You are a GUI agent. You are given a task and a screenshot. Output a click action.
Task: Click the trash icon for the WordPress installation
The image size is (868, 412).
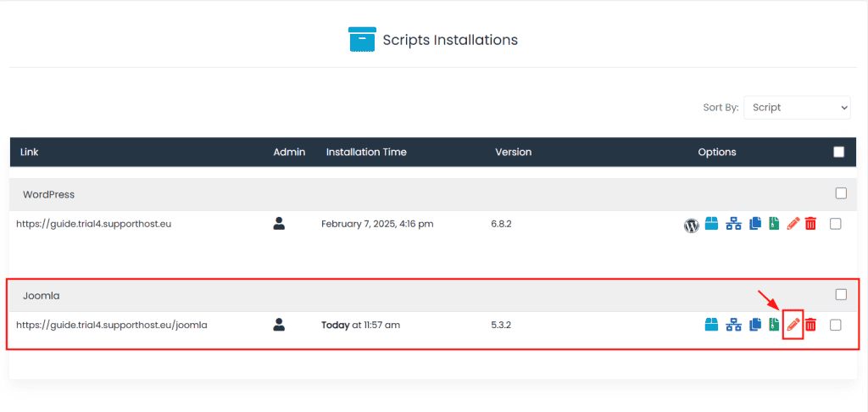click(x=810, y=225)
